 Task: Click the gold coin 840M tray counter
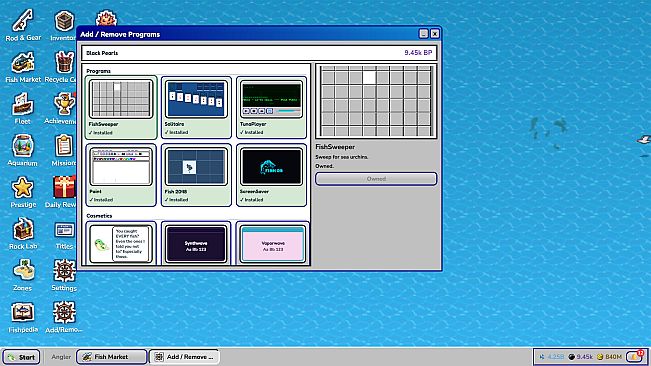point(609,357)
